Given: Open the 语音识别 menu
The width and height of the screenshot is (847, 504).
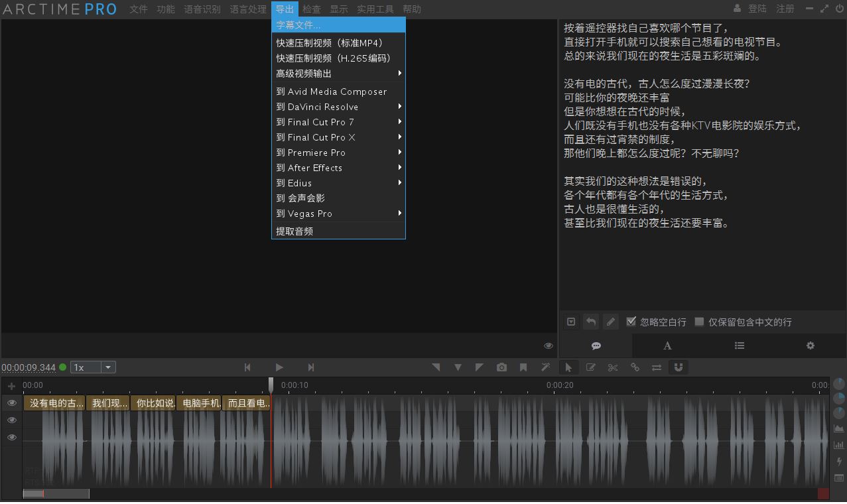Looking at the screenshot, I should click(x=202, y=9).
